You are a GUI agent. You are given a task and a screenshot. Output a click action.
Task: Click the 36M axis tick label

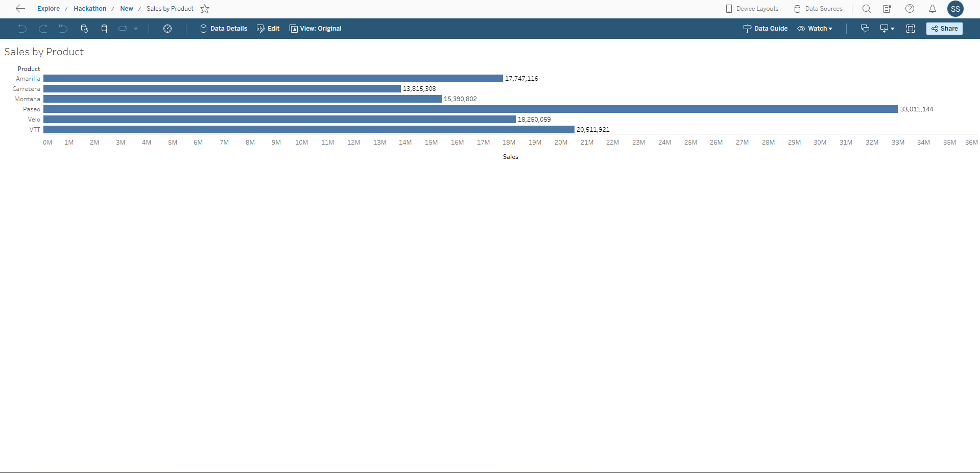pos(971,143)
